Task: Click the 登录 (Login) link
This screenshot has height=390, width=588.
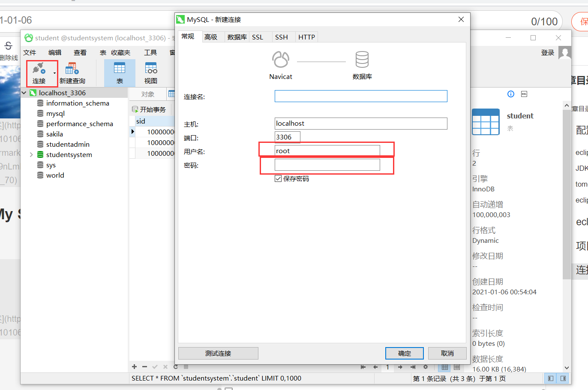Action: coord(548,52)
